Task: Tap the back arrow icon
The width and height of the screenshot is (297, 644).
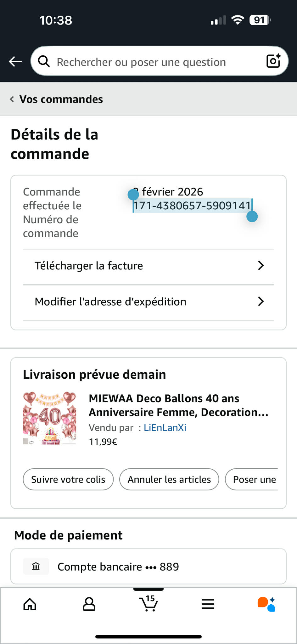Action: [x=15, y=61]
